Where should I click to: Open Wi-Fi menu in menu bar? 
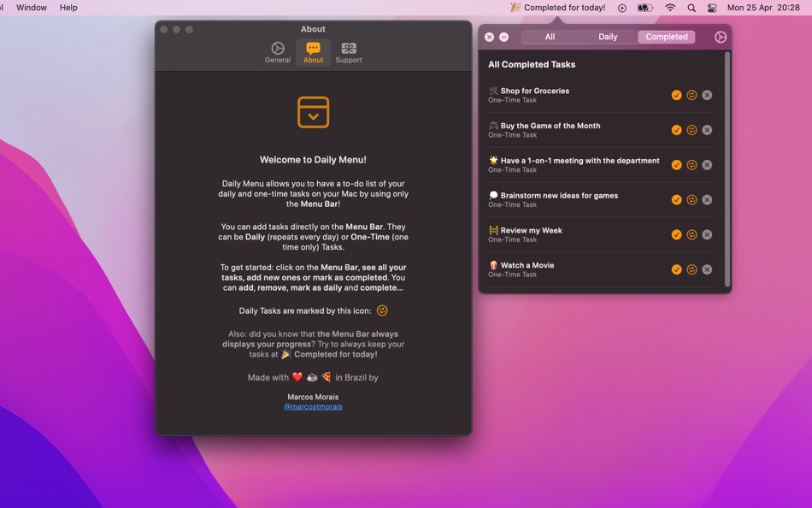tap(670, 8)
